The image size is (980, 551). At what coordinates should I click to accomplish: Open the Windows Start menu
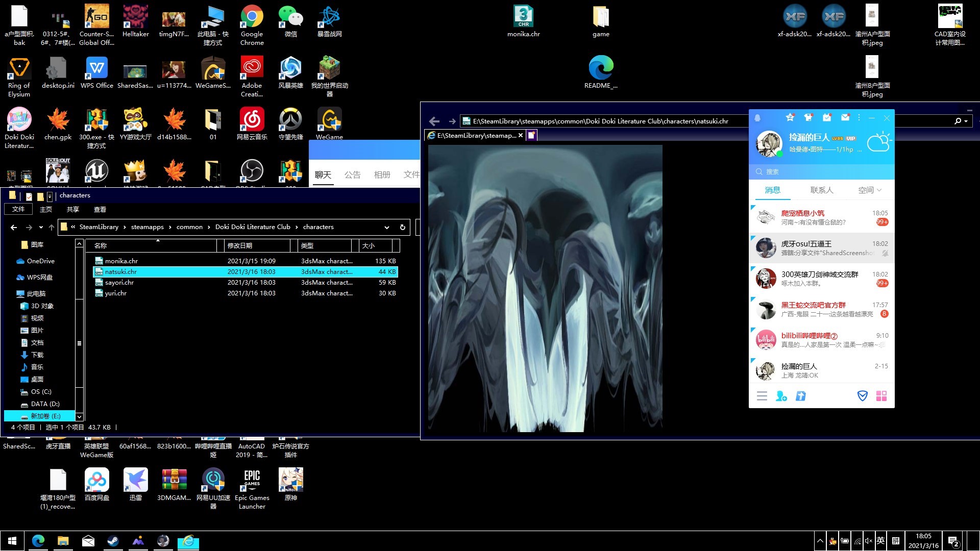pos(12,541)
